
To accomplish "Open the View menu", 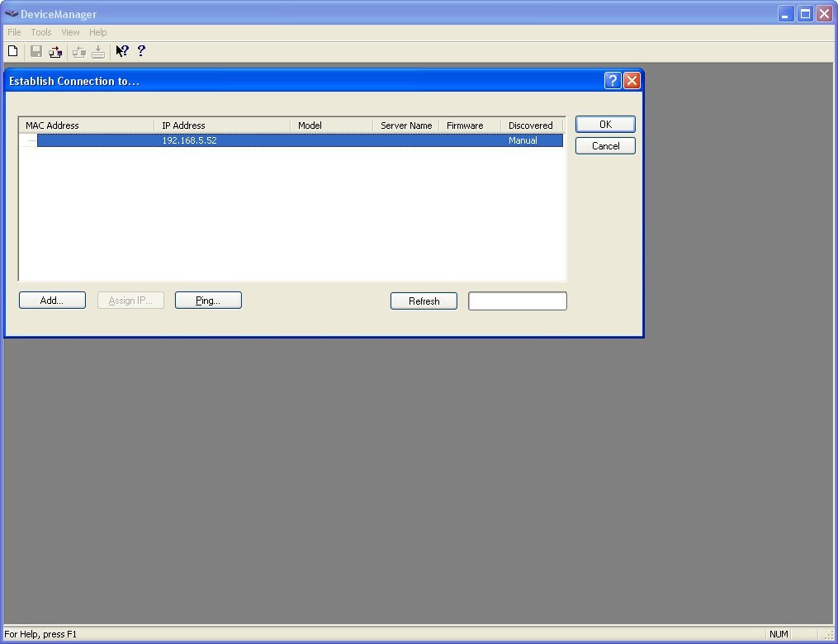I will click(70, 32).
